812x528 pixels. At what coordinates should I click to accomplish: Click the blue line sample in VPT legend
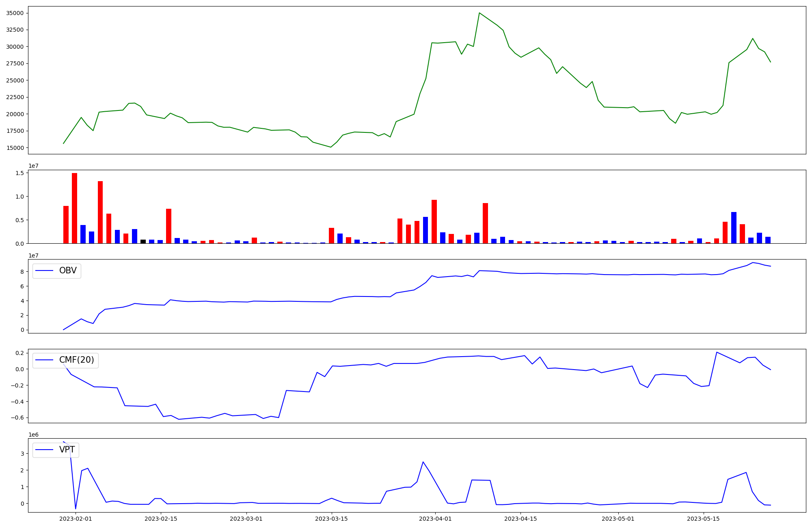(45, 450)
